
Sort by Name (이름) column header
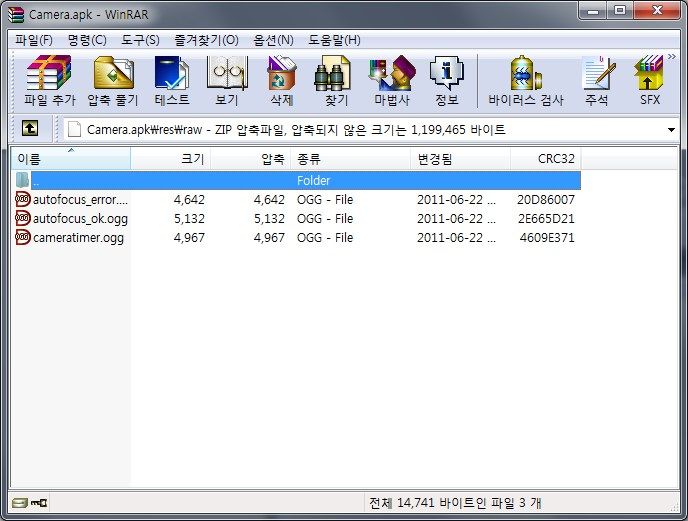point(71,158)
